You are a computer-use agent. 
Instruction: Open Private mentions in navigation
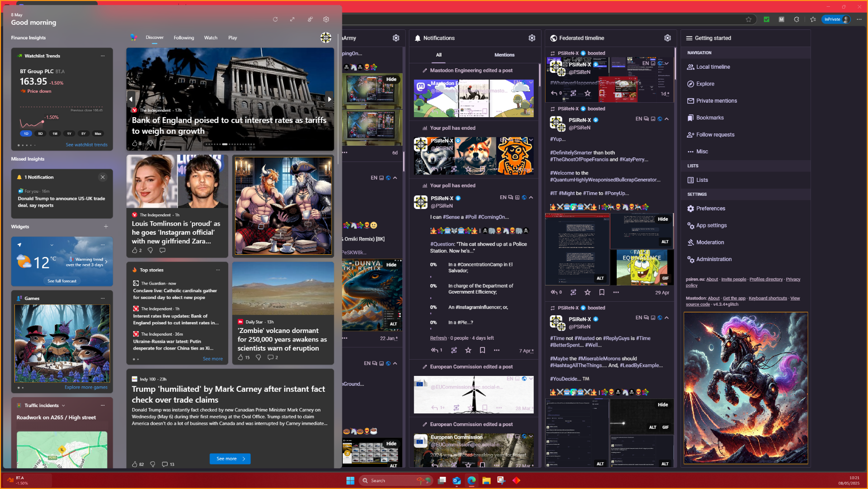click(x=716, y=101)
